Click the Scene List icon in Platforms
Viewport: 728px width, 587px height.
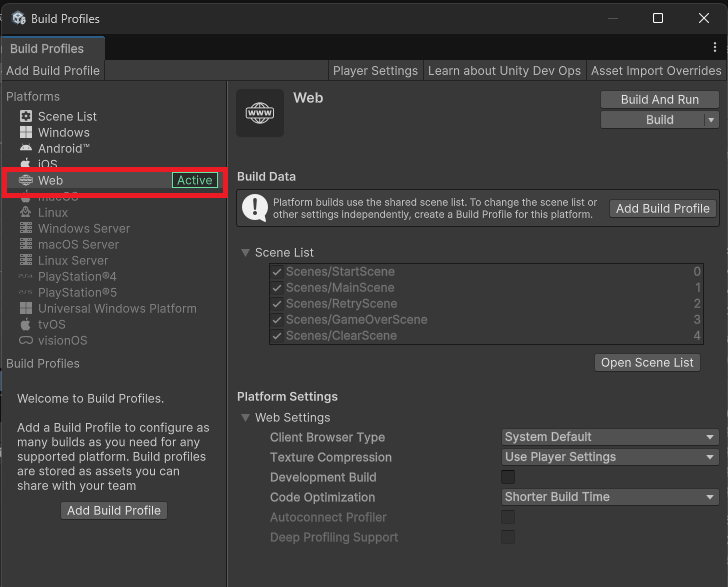tap(26, 117)
